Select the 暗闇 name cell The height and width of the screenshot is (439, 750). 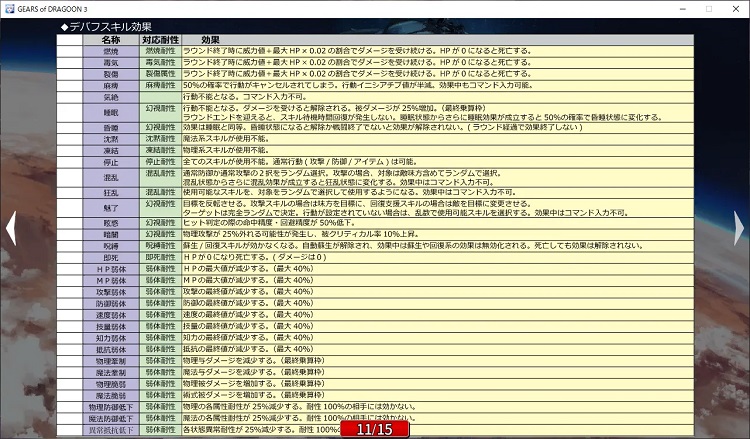(111, 235)
